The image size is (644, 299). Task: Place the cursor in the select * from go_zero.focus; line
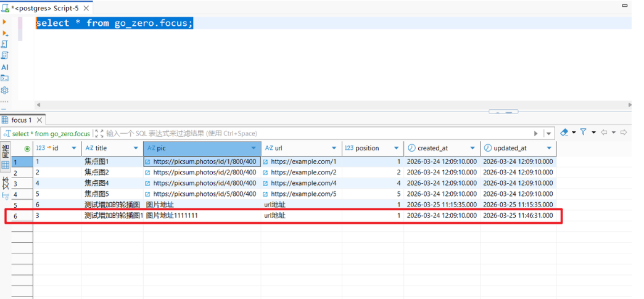click(114, 23)
